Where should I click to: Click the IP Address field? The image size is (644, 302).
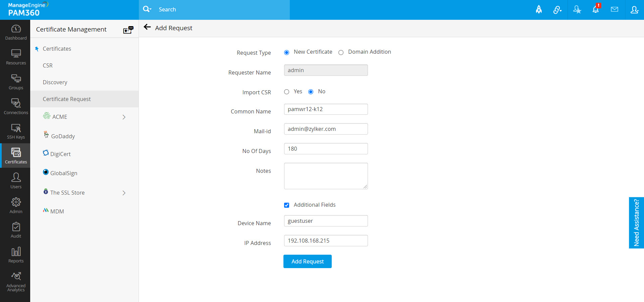(x=326, y=241)
